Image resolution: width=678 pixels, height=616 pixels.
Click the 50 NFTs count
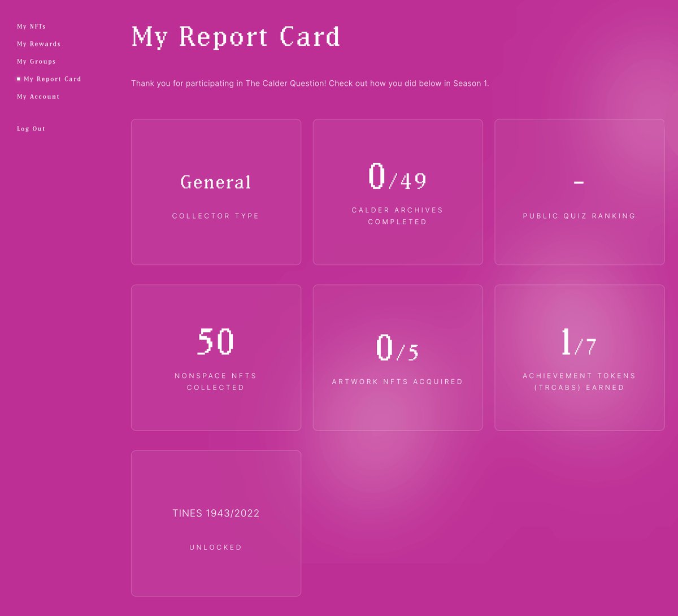tap(216, 342)
